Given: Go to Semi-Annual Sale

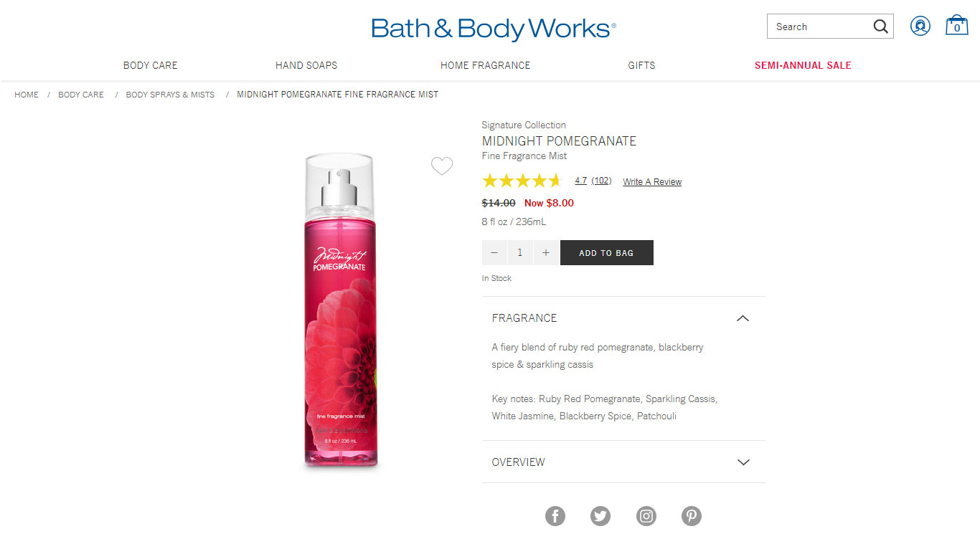Looking at the screenshot, I should (x=803, y=65).
